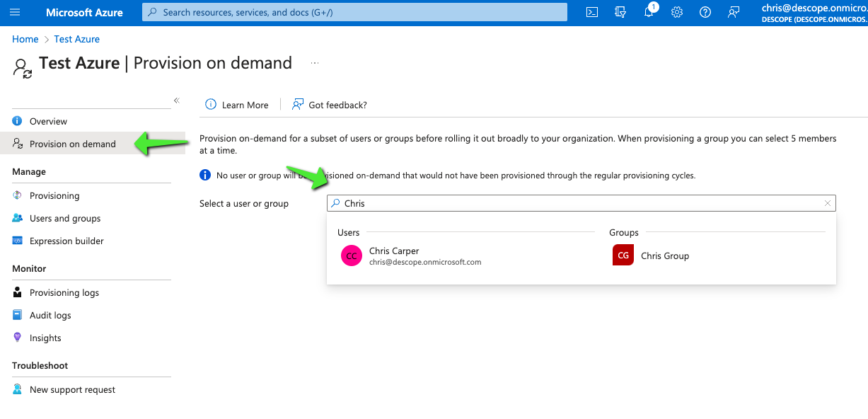Click the Provisioning sidebar icon

pyautogui.click(x=18, y=195)
